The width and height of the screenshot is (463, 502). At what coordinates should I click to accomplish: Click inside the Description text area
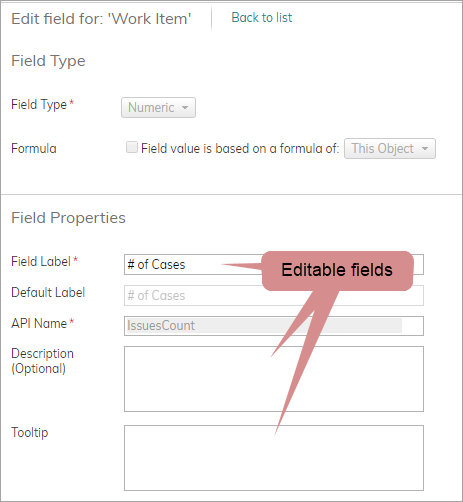(274, 379)
